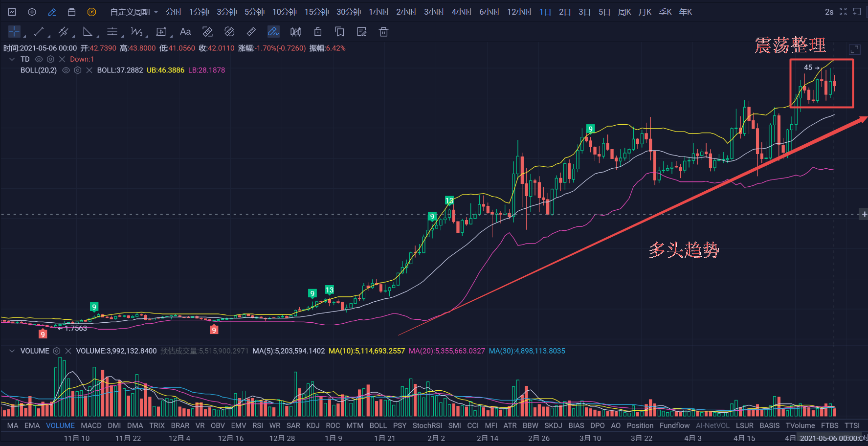Toggle the highlighted continuous drawing pen tool
Screen dimensions: 868x446
273,32
